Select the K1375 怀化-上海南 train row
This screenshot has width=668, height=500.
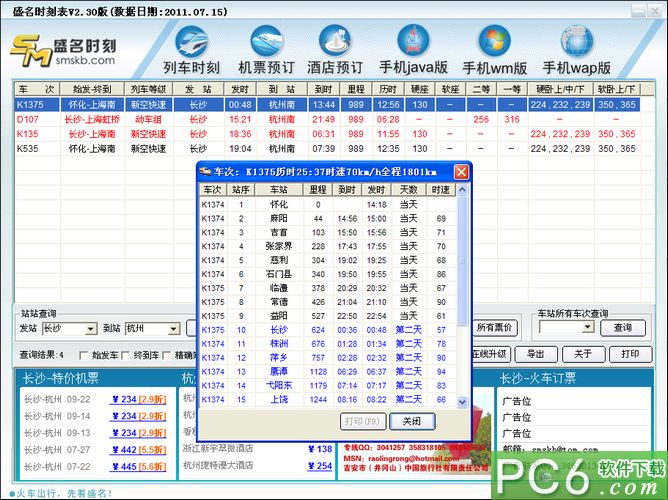(327, 104)
